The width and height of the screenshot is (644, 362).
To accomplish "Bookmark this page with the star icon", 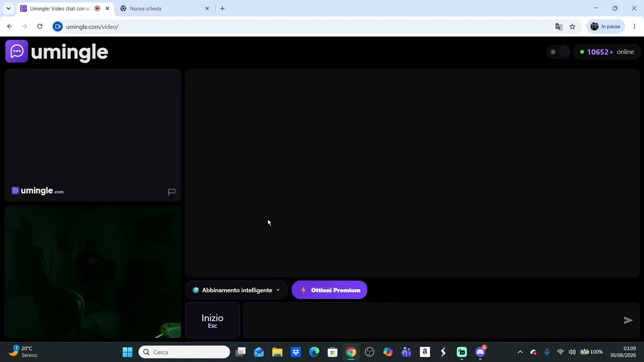I will (573, 27).
